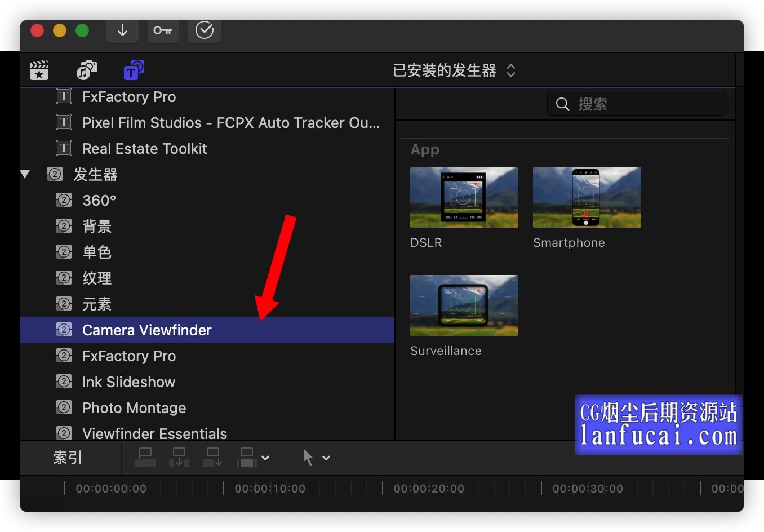Select the DSLR generator thumbnail
Screen dimensions: 764x532
click(x=464, y=197)
